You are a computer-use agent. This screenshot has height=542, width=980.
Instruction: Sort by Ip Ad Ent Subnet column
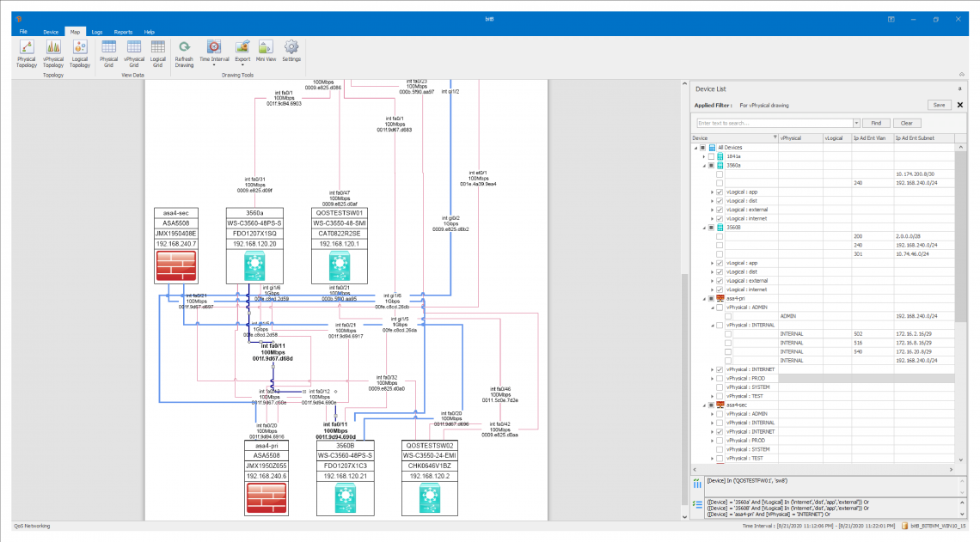(x=924, y=138)
